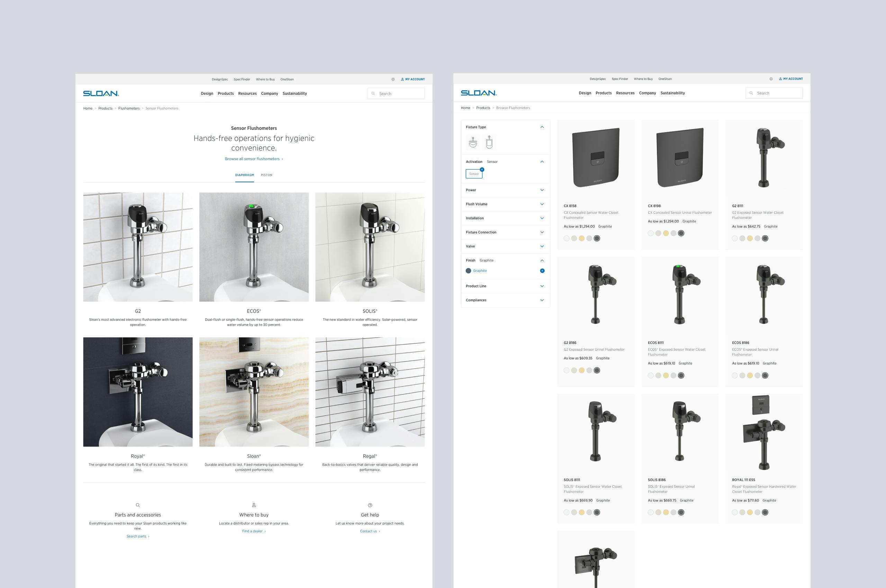Collapse the Activation filter section

click(x=542, y=162)
